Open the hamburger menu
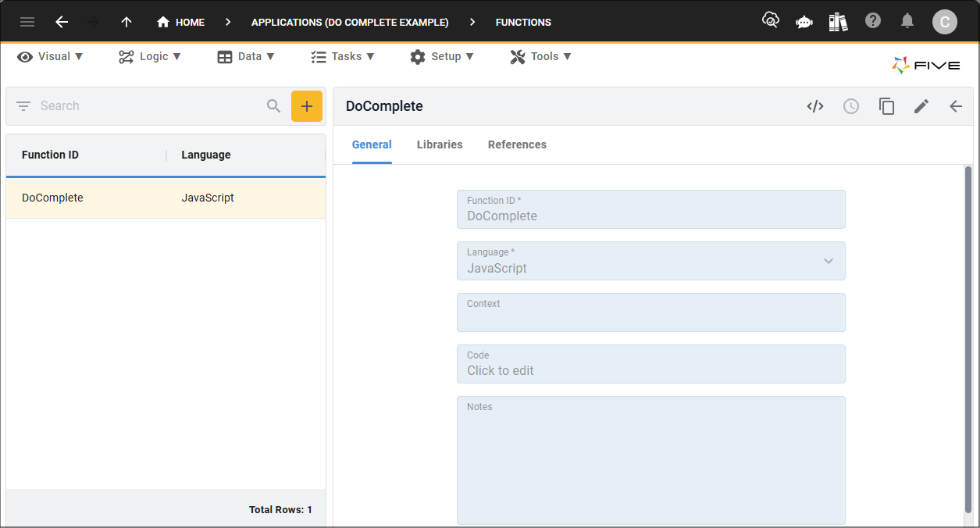Viewport: 980px width, 528px height. point(27,22)
